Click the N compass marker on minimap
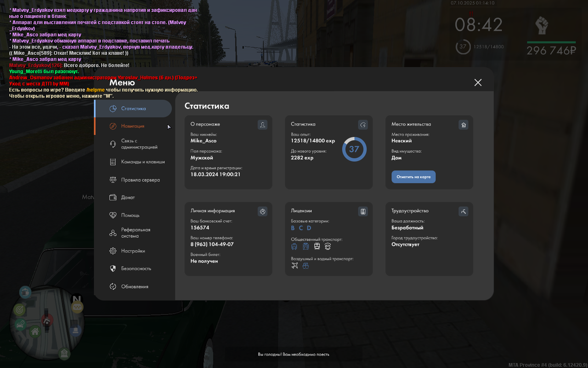Image resolution: width=588 pixels, height=368 pixels. point(76,299)
